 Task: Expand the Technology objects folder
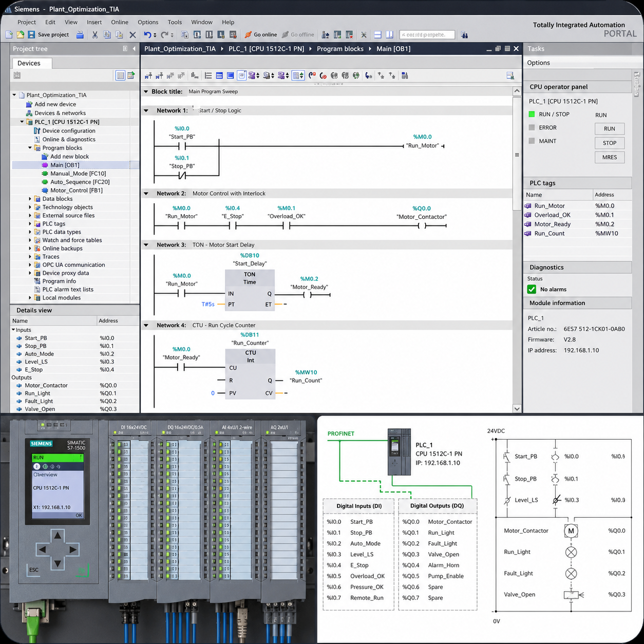coord(30,207)
